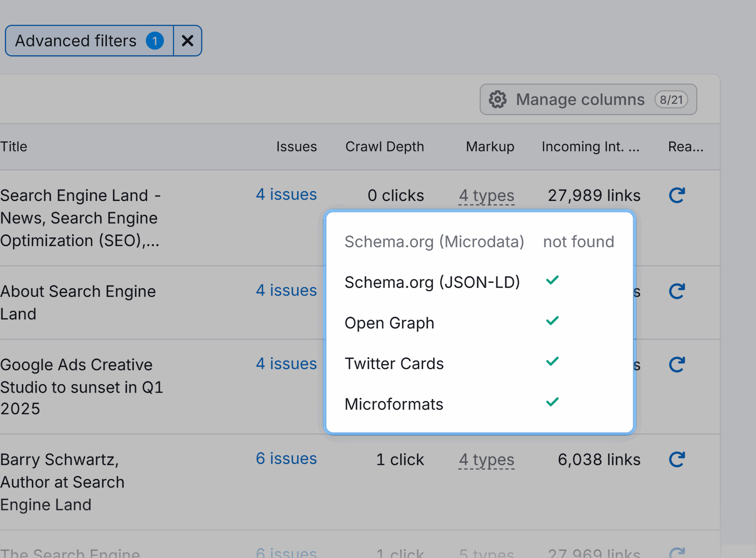Sort by the Issues column header
The height and width of the screenshot is (558, 756).
click(x=296, y=147)
